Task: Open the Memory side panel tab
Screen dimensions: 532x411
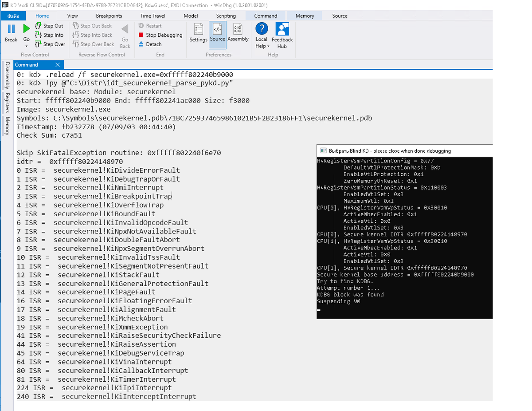Action: [7, 126]
